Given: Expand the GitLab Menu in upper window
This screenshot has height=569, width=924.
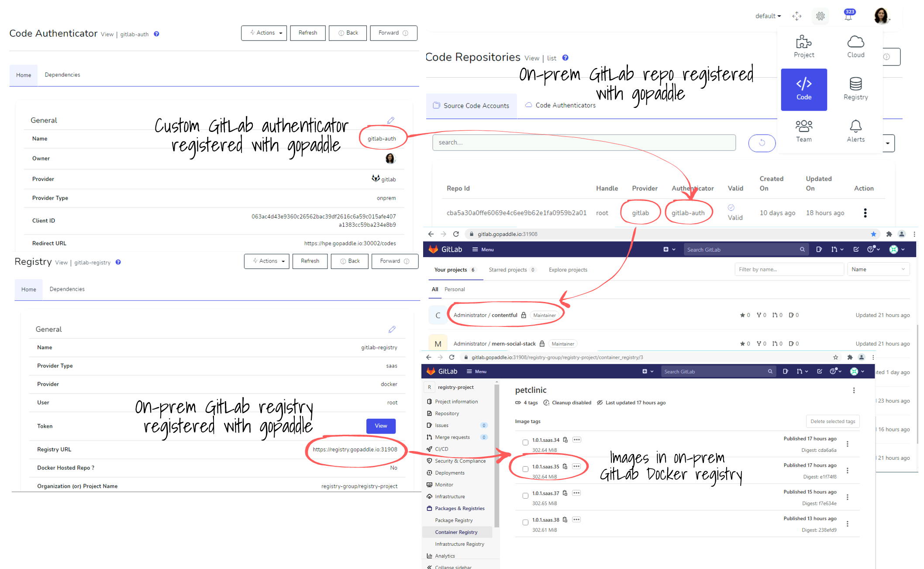Looking at the screenshot, I should (483, 250).
